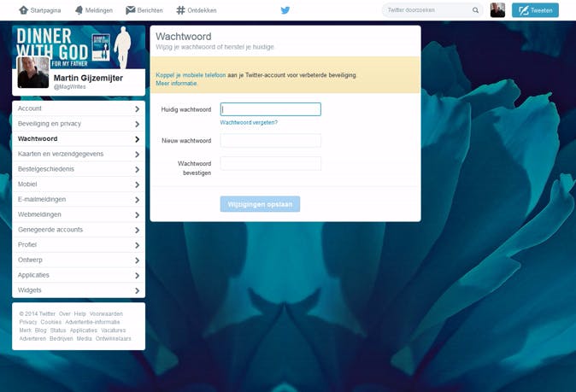Viewport: 576px width, 392px height.
Task: Open the Bedrijven footer link
Action: [61, 338]
